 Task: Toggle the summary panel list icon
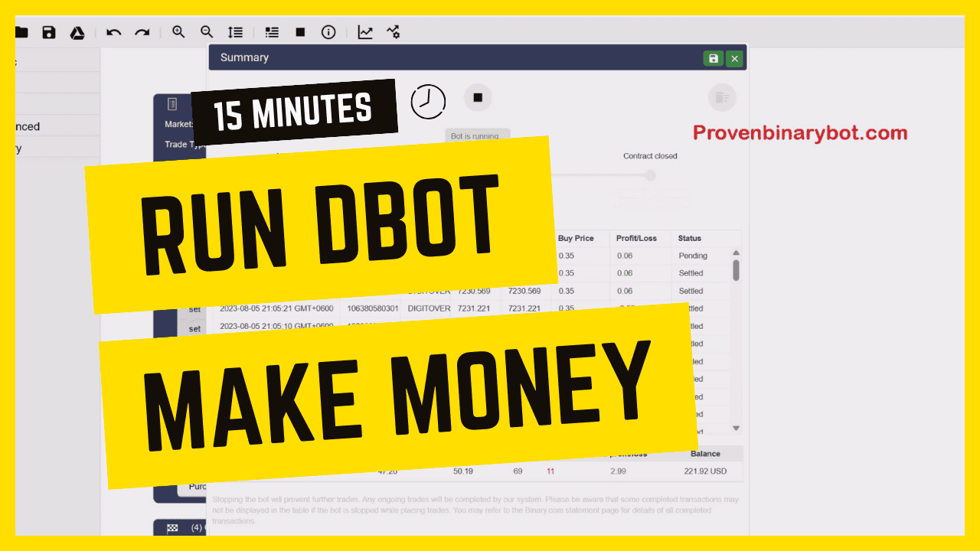(x=272, y=32)
